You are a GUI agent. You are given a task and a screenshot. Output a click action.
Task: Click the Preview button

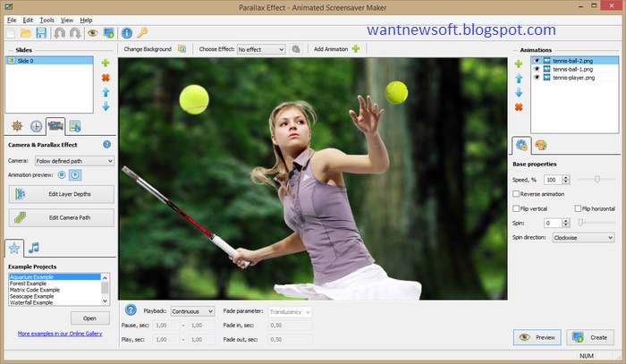(x=537, y=337)
